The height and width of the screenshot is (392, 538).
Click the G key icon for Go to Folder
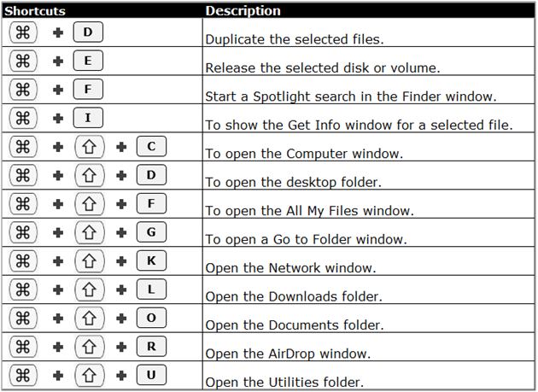coord(151,232)
